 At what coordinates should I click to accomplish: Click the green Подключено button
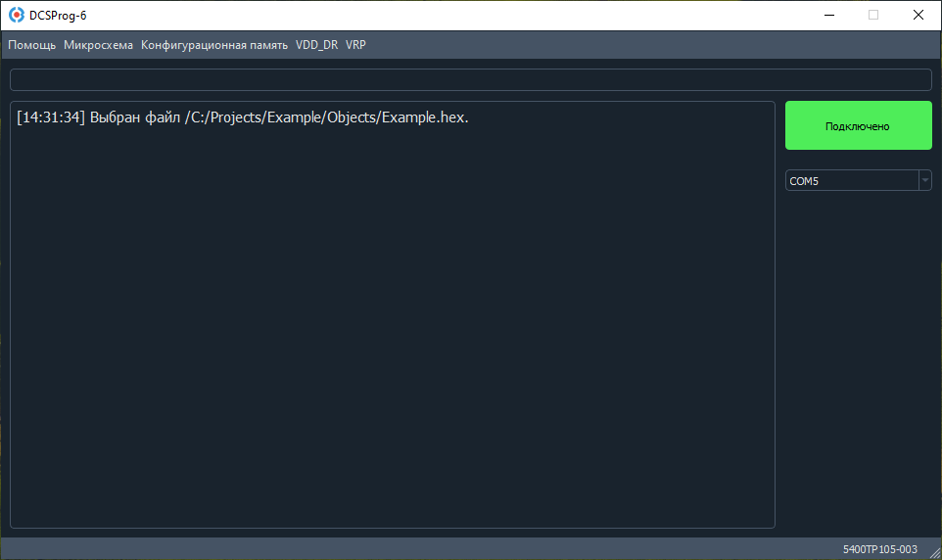(x=858, y=125)
